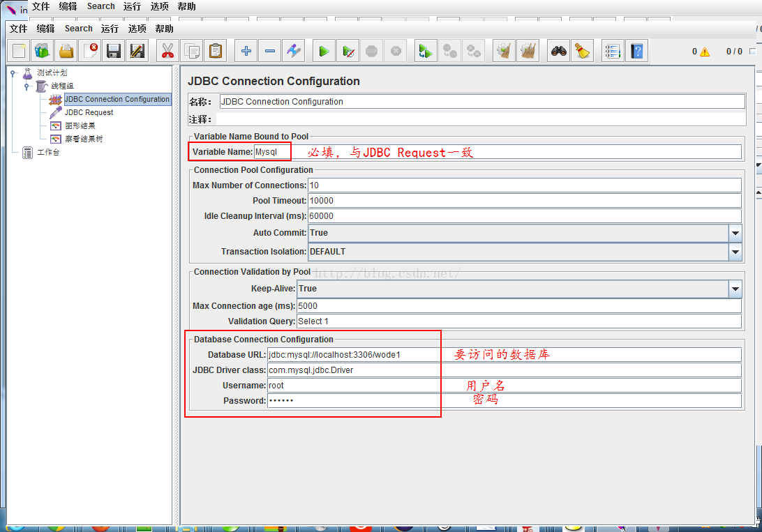The height and width of the screenshot is (532, 762).
Task: Clear all results with the double broom icon
Action: (528, 50)
